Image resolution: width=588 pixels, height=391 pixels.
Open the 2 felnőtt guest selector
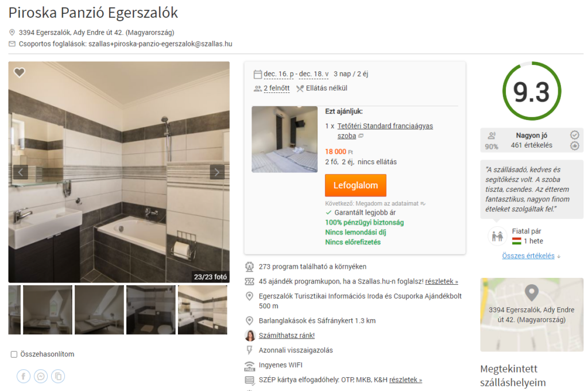click(x=276, y=88)
